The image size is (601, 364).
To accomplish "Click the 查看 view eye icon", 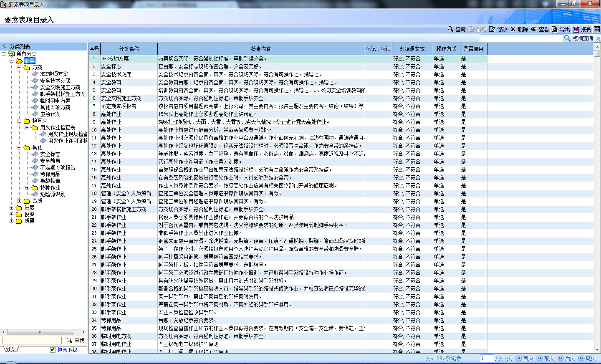I will click(534, 29).
